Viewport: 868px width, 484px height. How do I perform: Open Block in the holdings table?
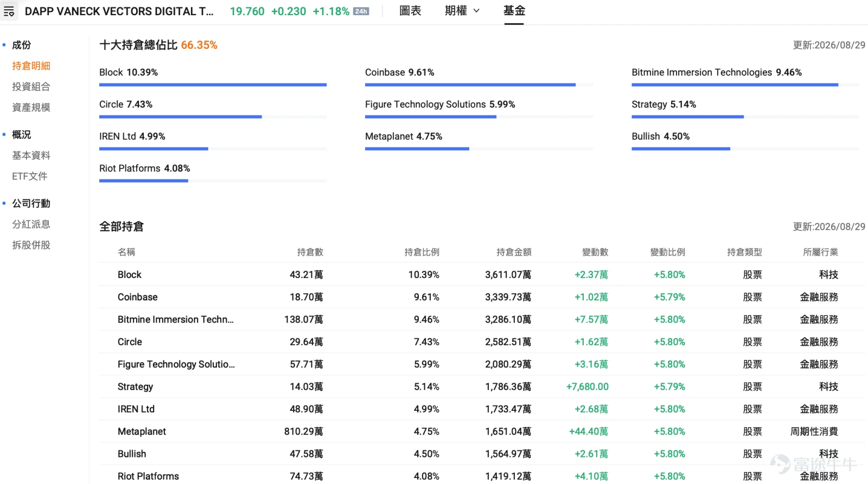[x=129, y=275]
